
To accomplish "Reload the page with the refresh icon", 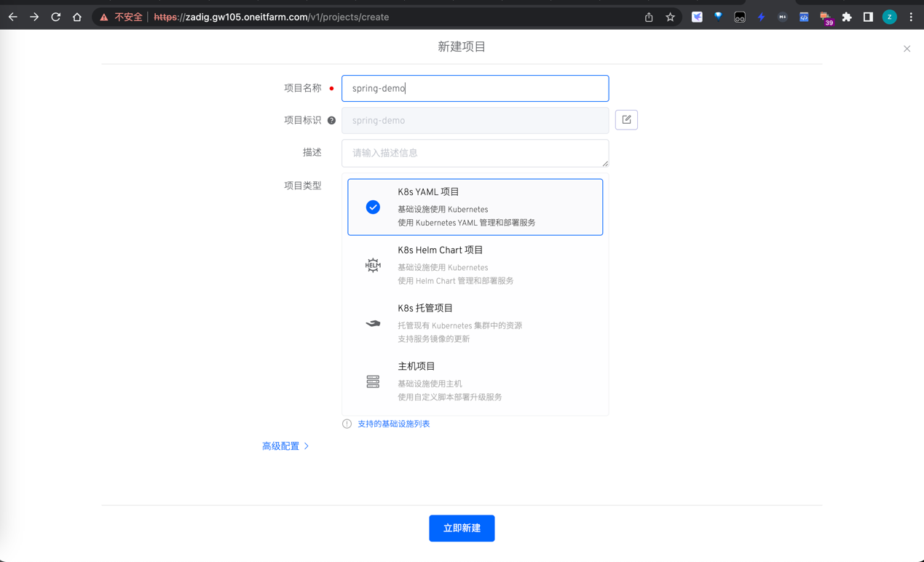I will coord(56,17).
